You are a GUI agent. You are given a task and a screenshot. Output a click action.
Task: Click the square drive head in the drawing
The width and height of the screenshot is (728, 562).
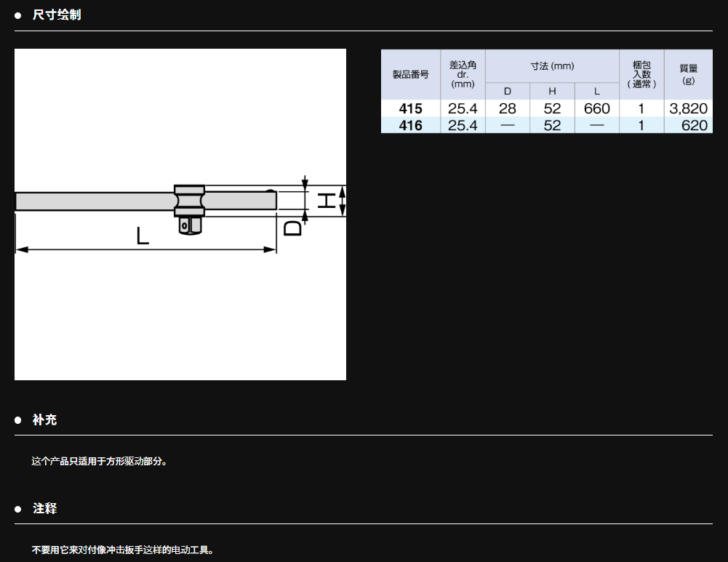click(x=189, y=225)
